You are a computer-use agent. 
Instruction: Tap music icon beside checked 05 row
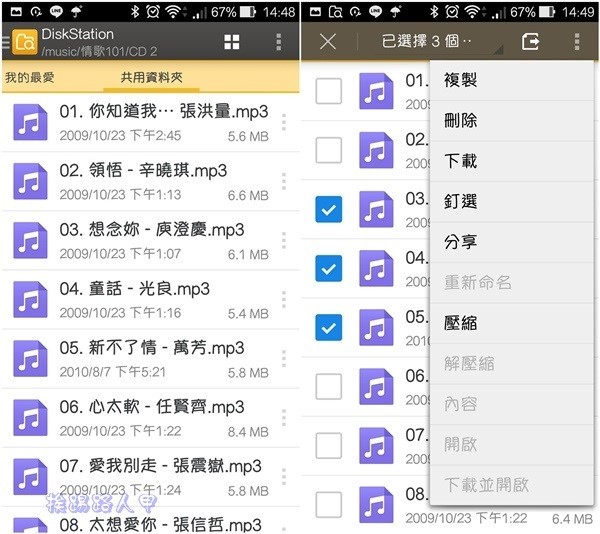376,328
